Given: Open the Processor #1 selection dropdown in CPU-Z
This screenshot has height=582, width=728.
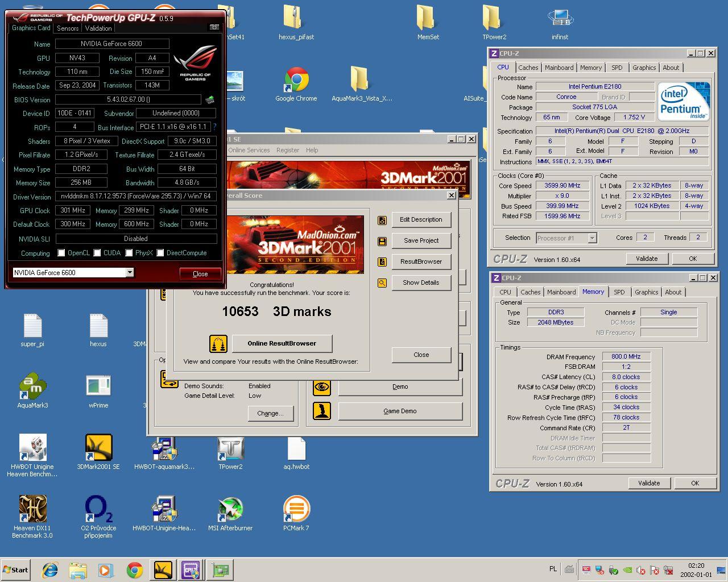Looking at the screenshot, I should coord(592,238).
